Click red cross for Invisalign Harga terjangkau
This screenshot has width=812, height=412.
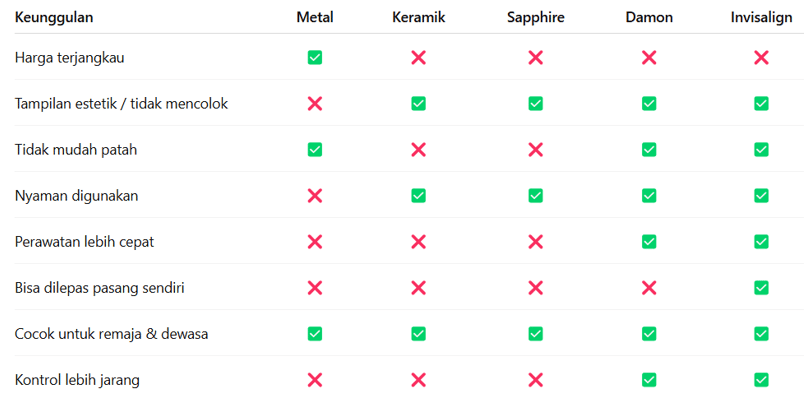click(x=761, y=57)
